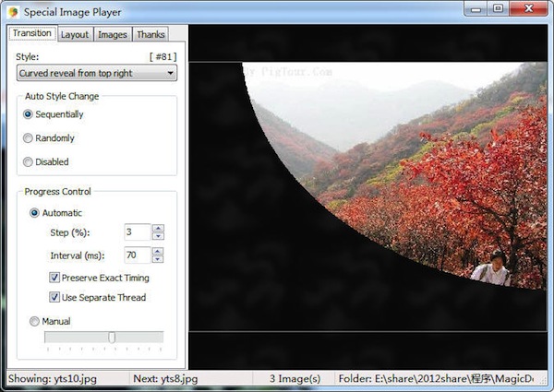Click the manual progress slider handle
Viewport: 554px width, 392px height.
[x=112, y=338]
